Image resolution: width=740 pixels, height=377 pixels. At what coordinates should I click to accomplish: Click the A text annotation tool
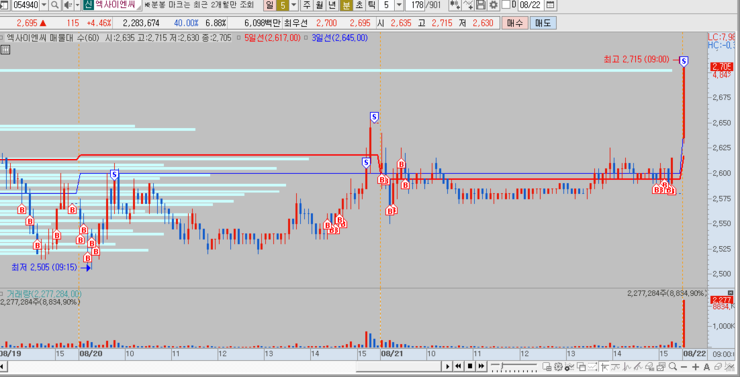(706, 367)
